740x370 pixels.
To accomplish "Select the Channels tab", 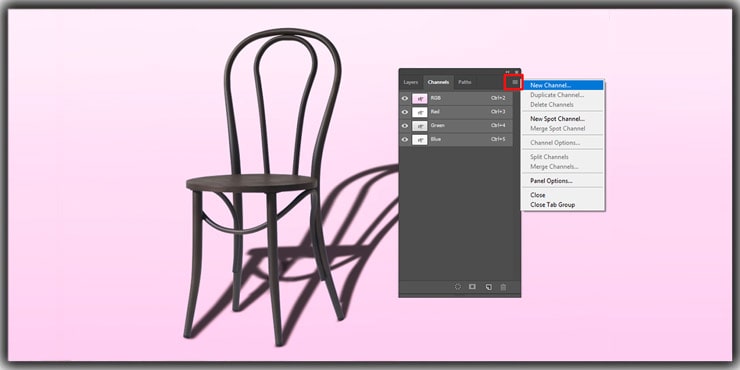I will point(438,82).
